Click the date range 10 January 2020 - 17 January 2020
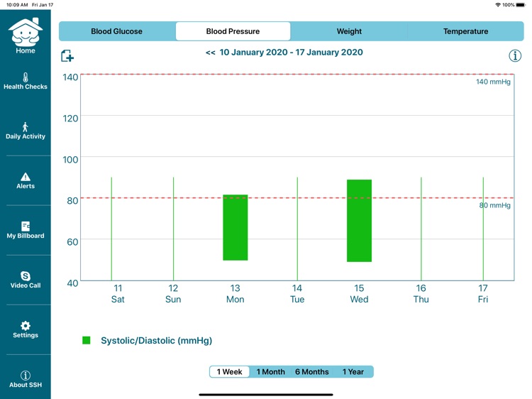Viewport: 532px width, 399px height. point(291,53)
